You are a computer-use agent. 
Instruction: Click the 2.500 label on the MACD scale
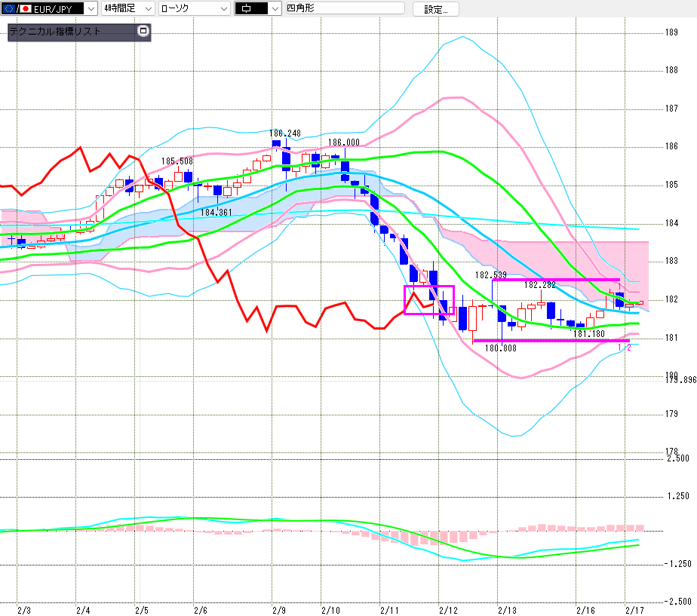[677, 458]
